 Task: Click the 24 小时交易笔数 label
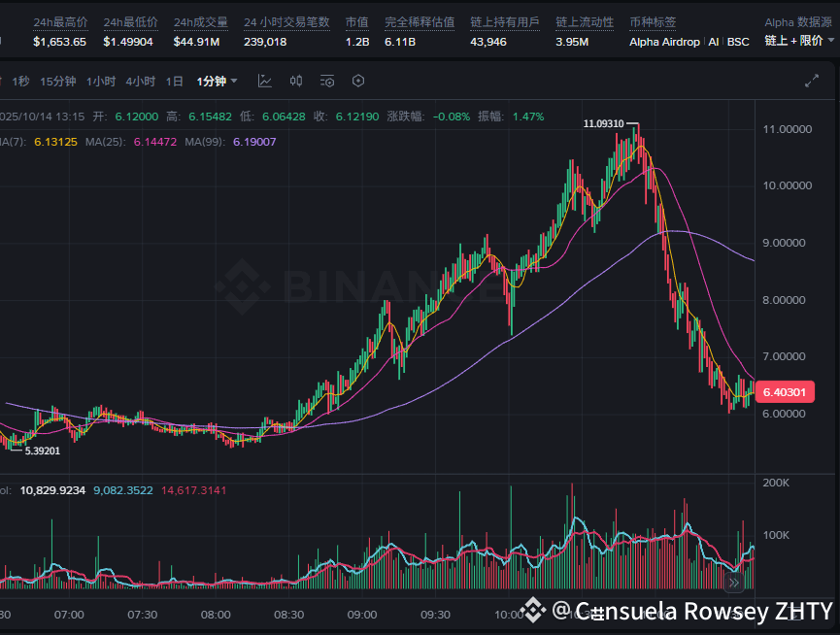click(x=286, y=22)
